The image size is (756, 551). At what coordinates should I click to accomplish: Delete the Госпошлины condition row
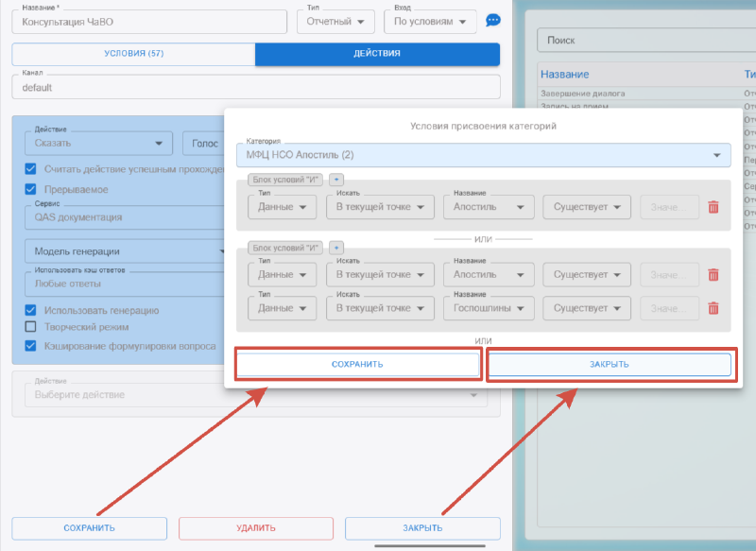coord(713,308)
